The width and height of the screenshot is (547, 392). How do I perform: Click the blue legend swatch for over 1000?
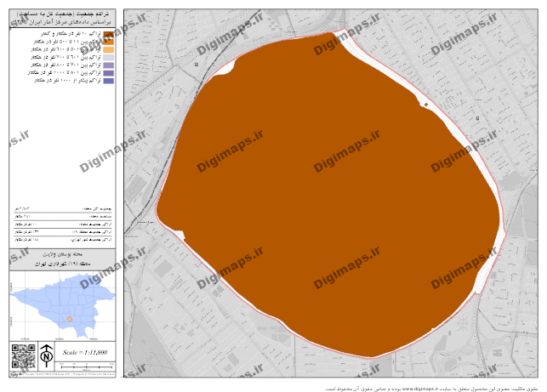(x=109, y=81)
